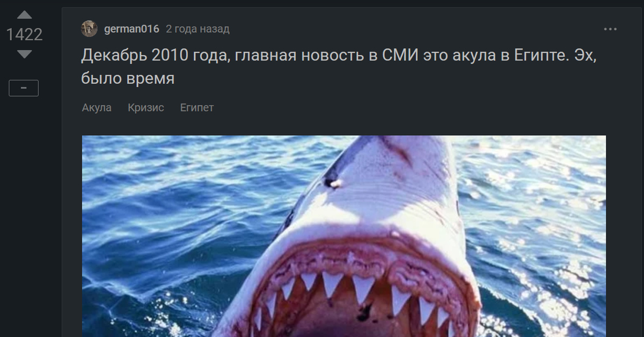Downvote the post with the down arrow
Viewport: 644px width, 337px height.
click(x=24, y=54)
